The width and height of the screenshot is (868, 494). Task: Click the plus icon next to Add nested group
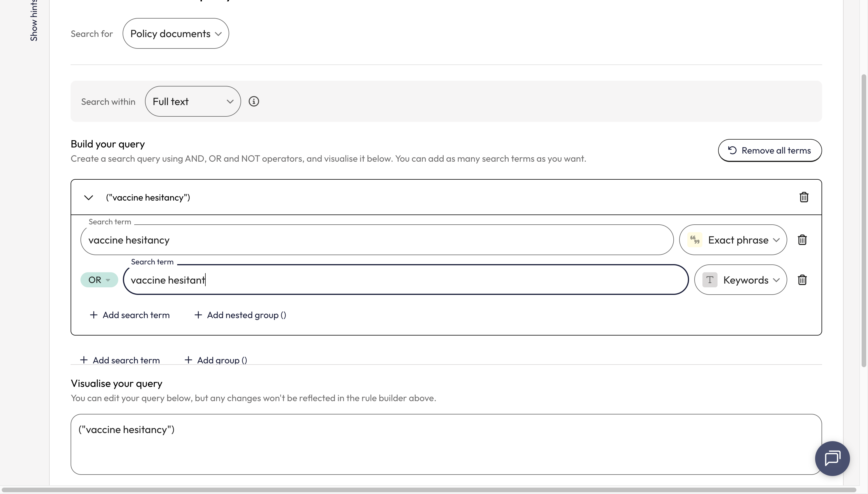(198, 315)
